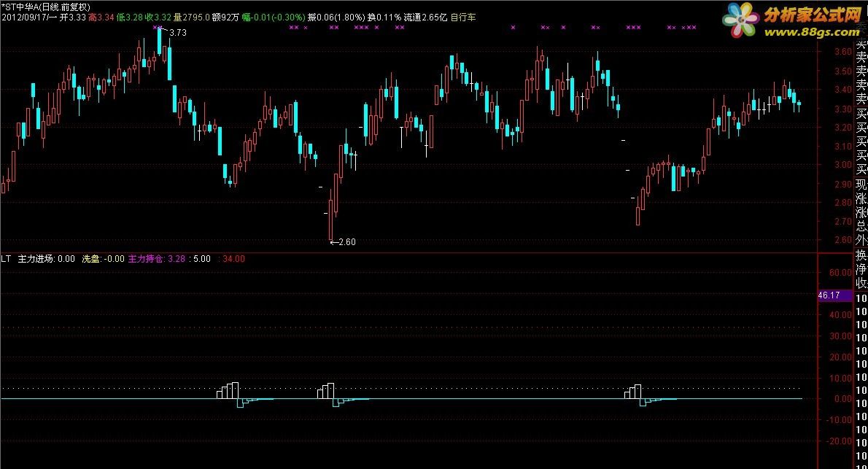The height and width of the screenshot is (469, 868).
Task: Click the high price 高3.34
Action: pyautogui.click(x=101, y=18)
